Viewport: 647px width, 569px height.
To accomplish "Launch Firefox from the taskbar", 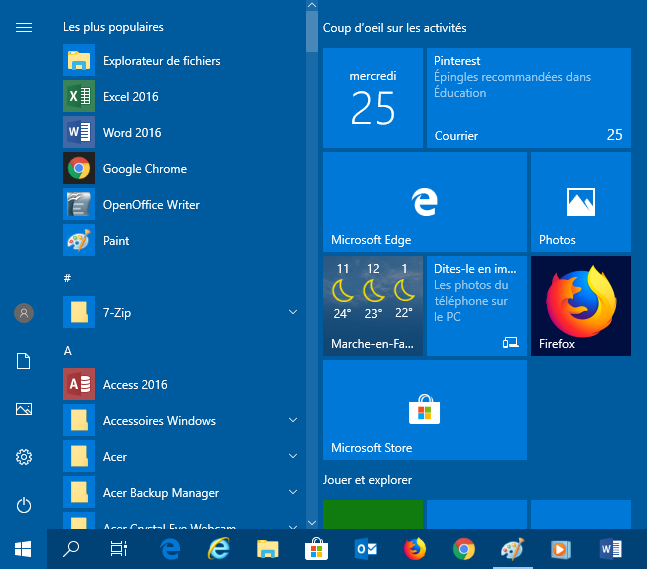I will click(415, 549).
